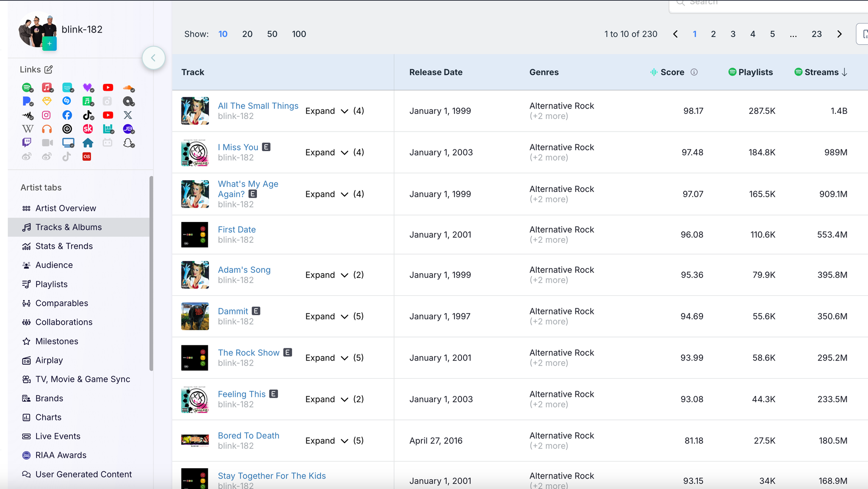
Task: Go to the next results page
Action: 839,34
